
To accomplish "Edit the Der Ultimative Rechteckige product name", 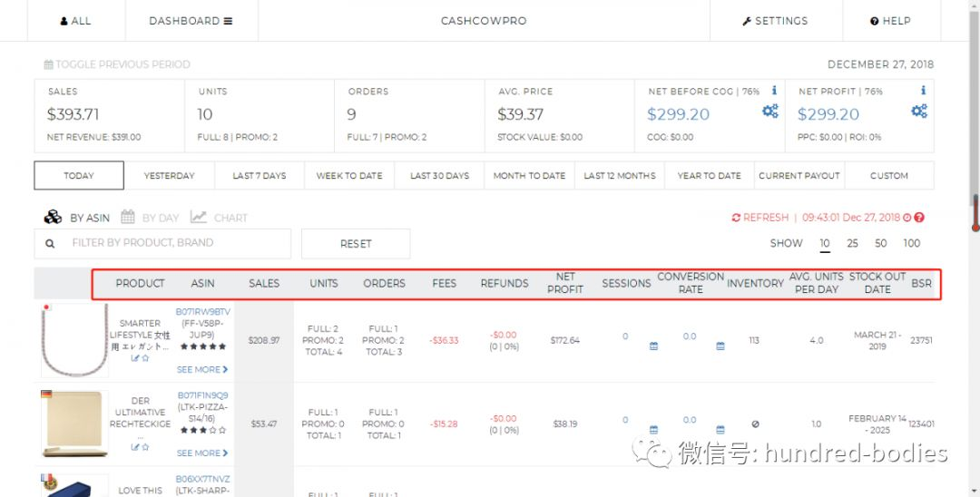I will pyautogui.click(x=134, y=447).
